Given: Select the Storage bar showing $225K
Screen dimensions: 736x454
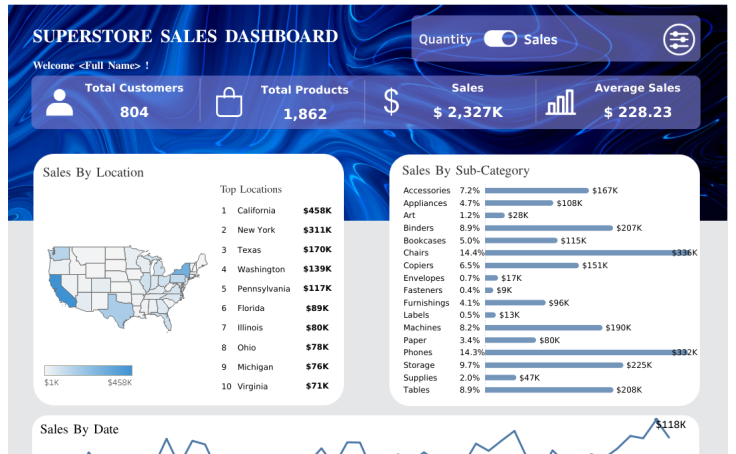Looking at the screenshot, I should click(553, 365).
